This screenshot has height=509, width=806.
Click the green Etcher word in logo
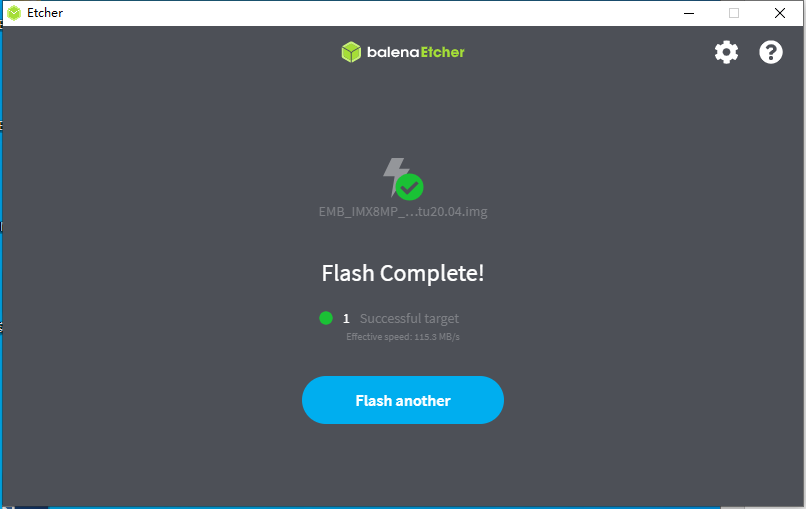443,52
